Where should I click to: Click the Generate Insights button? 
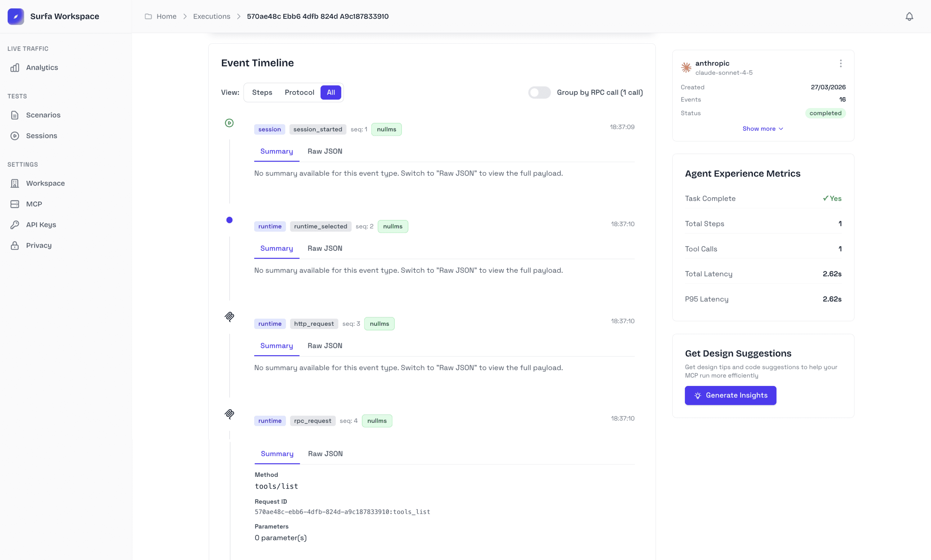coord(730,395)
